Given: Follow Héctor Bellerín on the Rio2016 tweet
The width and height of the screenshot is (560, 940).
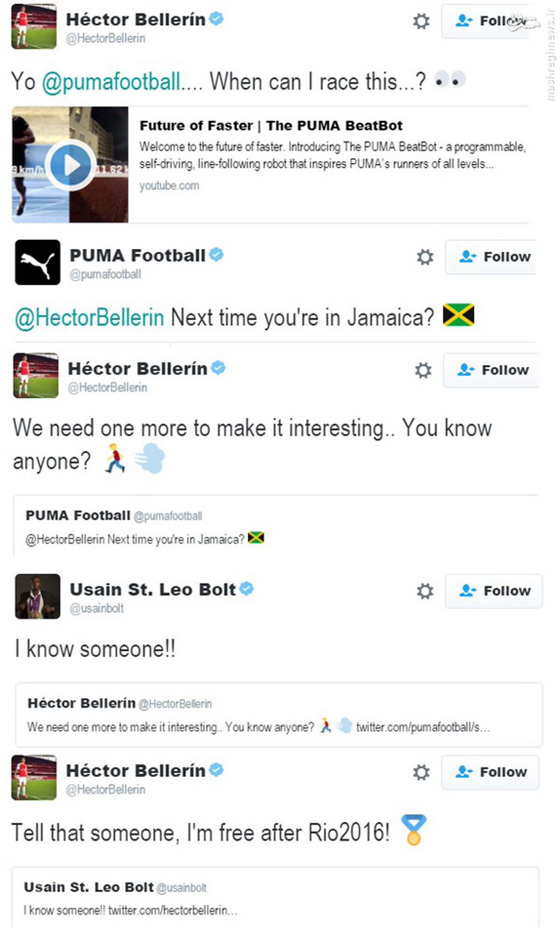Looking at the screenshot, I should (490, 772).
